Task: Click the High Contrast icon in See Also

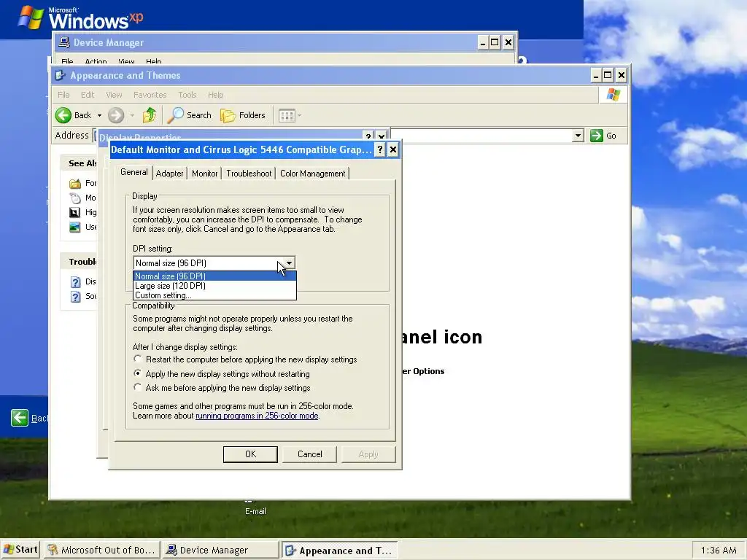Action: 75,212
